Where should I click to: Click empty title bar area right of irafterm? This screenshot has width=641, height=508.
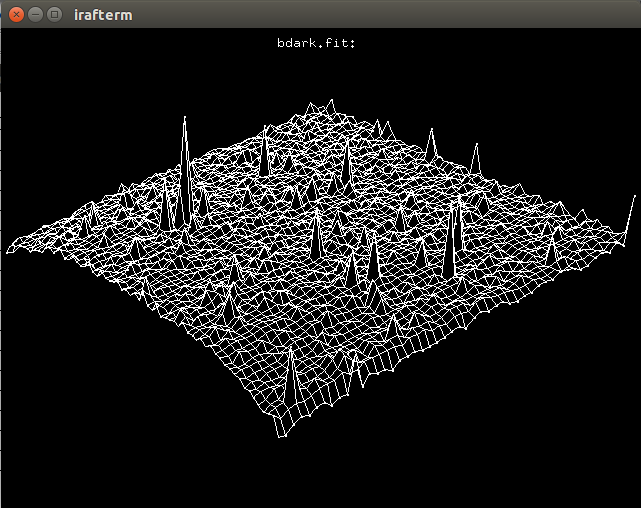click(400, 15)
